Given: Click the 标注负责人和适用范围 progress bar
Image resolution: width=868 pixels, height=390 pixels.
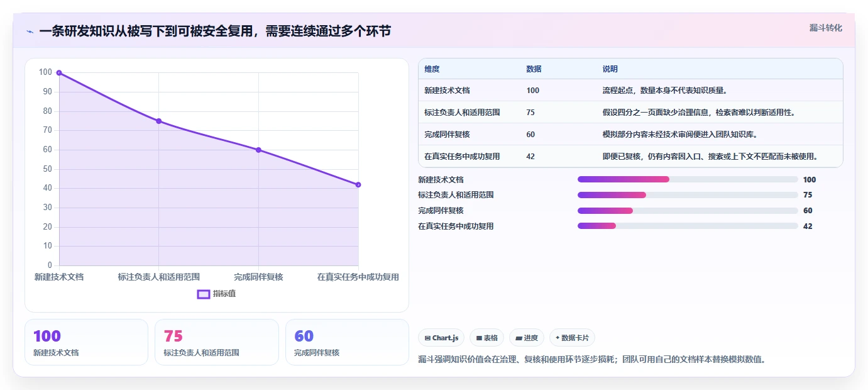Looking at the screenshot, I should [x=688, y=195].
